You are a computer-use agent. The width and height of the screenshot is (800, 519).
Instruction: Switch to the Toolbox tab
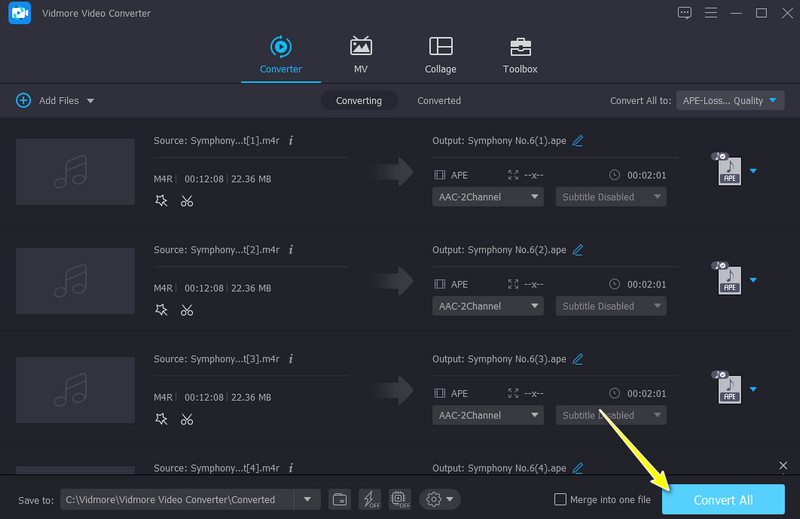(520, 55)
